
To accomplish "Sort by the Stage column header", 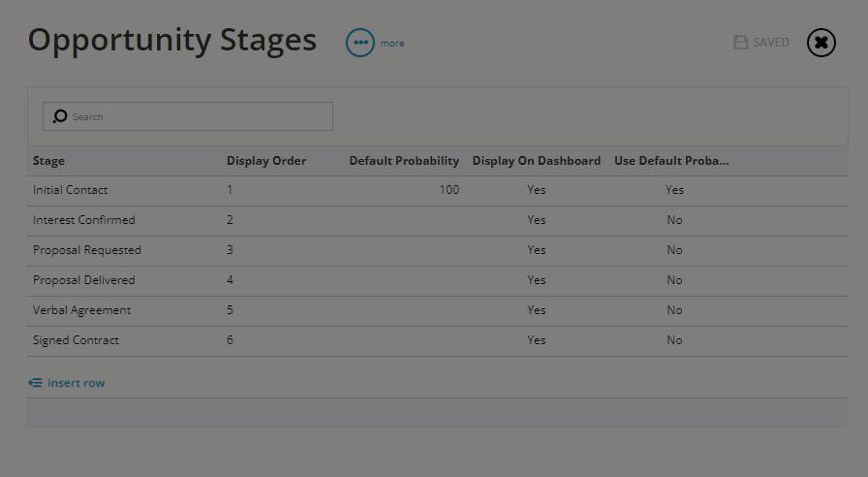I will coord(48,161).
